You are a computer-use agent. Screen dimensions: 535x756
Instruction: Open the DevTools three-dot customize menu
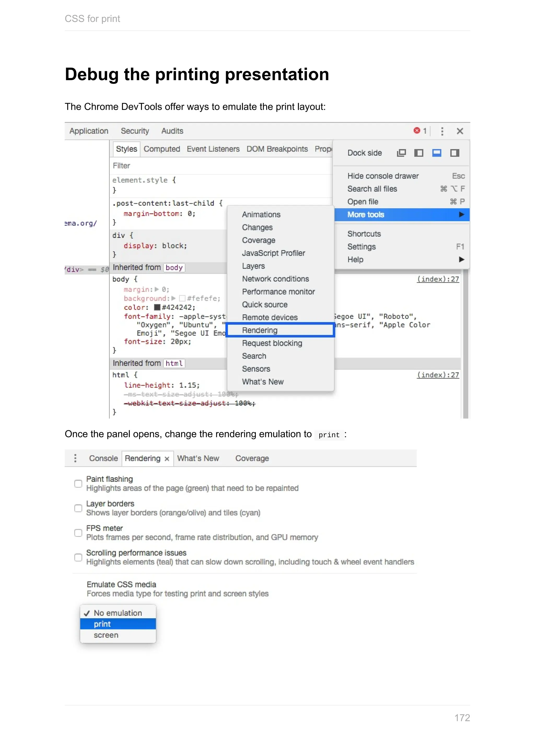442,131
